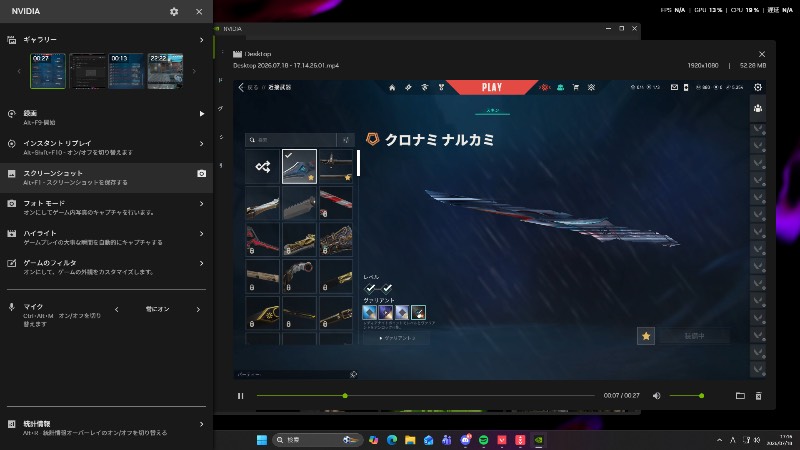Open the 統計情報 menu entry
This screenshot has width=800, height=450.
tap(106, 428)
